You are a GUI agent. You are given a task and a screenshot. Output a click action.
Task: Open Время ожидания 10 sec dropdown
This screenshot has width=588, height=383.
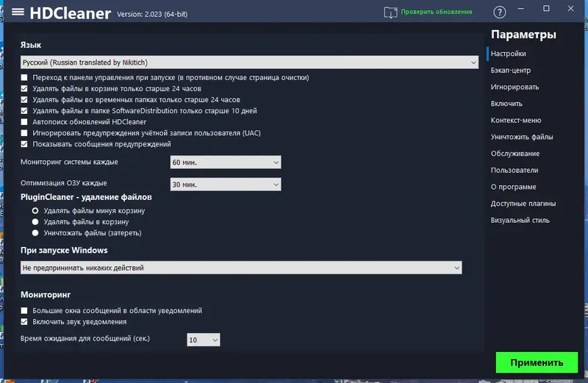pos(204,340)
